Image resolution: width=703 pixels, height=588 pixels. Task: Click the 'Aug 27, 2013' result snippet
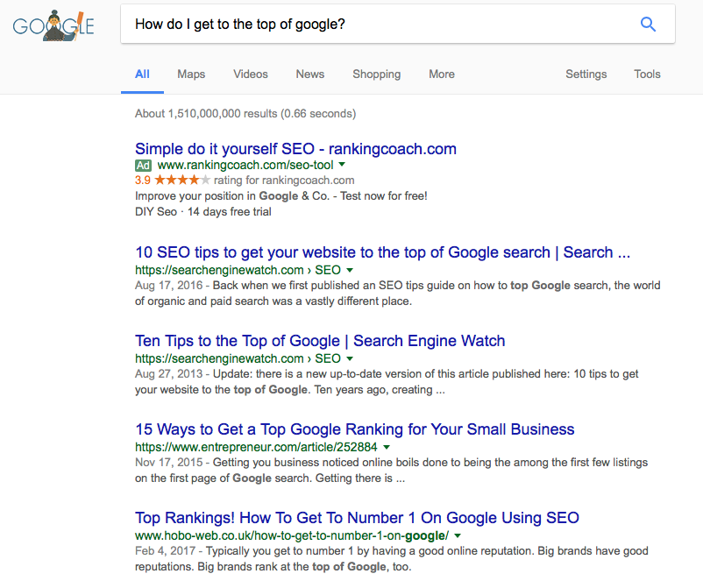(x=387, y=381)
